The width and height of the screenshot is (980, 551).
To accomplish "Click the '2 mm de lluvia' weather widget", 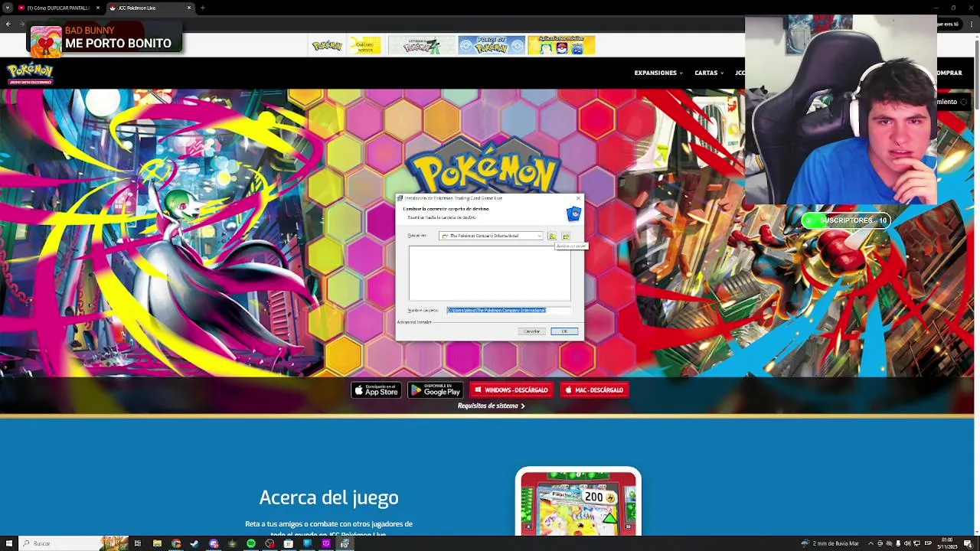I will (830, 543).
